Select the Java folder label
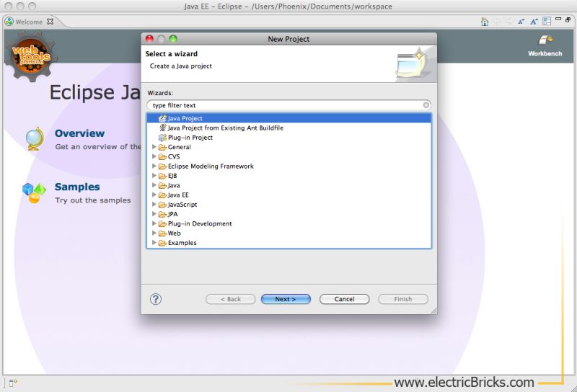Screen dimensions: 577x392 pyautogui.click(x=174, y=185)
